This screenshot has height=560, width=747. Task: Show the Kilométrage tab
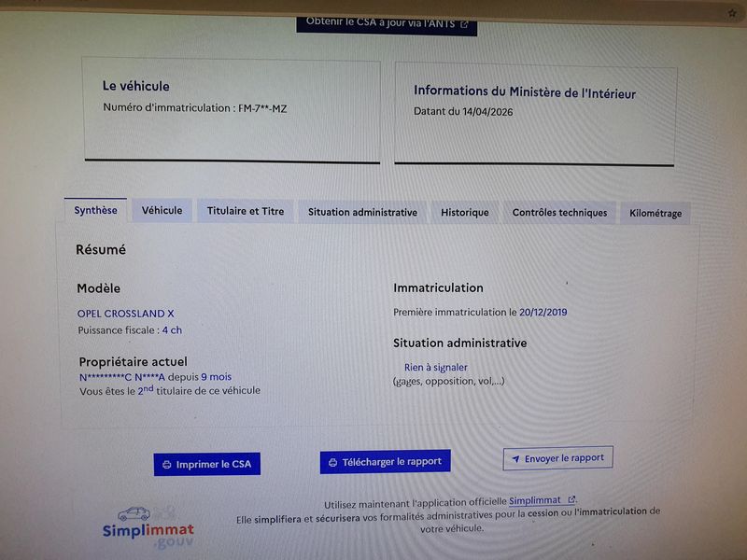click(x=655, y=213)
